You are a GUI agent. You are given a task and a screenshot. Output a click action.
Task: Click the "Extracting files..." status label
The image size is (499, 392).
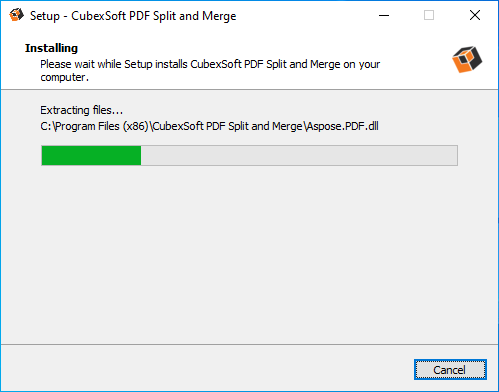click(x=82, y=110)
